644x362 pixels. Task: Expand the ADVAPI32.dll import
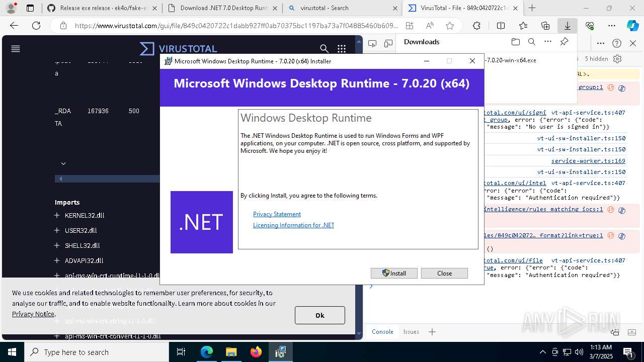coord(57,260)
